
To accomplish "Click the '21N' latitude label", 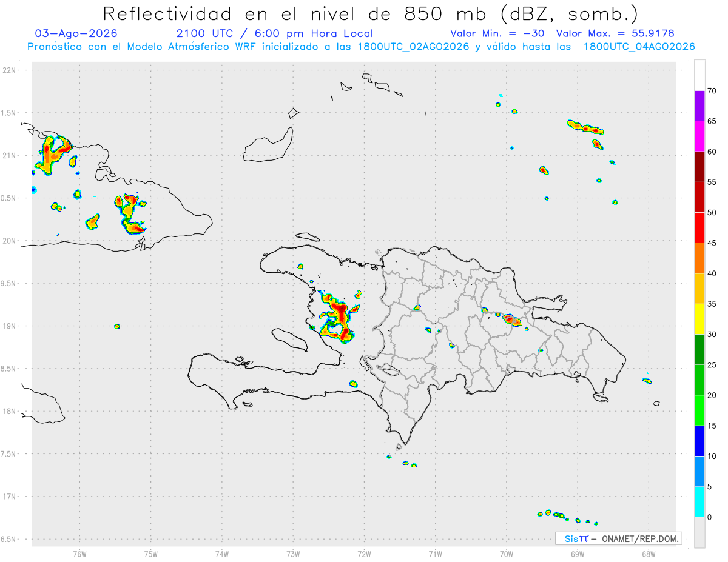I will pyautogui.click(x=10, y=155).
